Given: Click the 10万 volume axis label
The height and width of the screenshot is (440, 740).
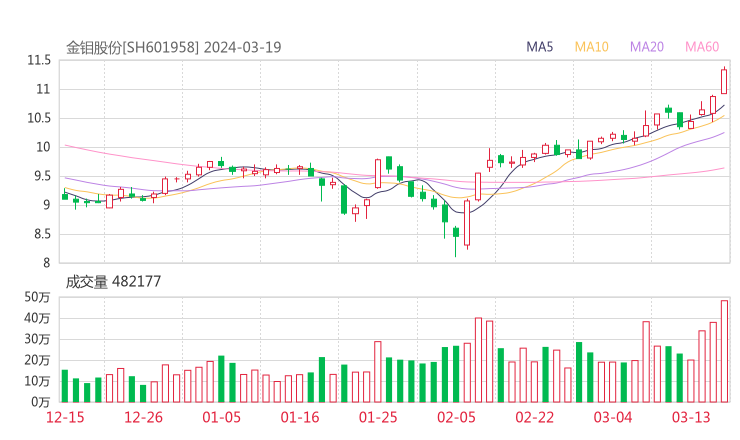Looking at the screenshot, I should tap(37, 381).
